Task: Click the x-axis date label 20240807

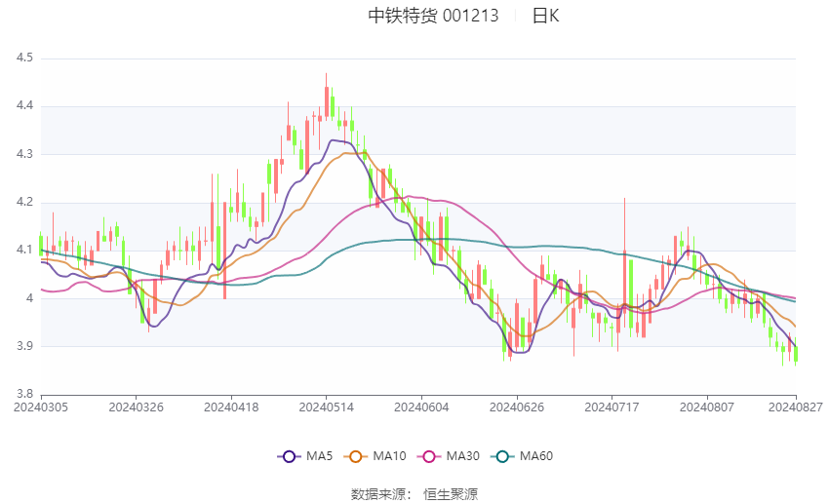Action: coord(707,407)
